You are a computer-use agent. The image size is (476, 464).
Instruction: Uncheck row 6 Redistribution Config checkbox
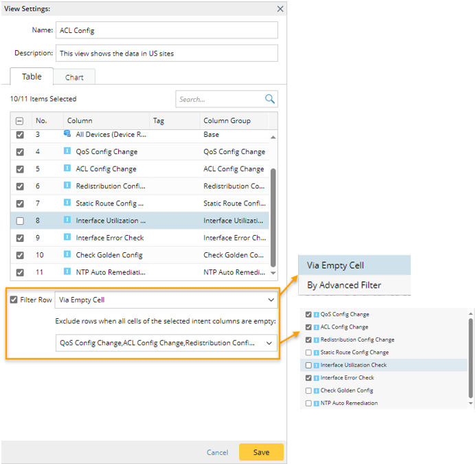click(x=20, y=186)
